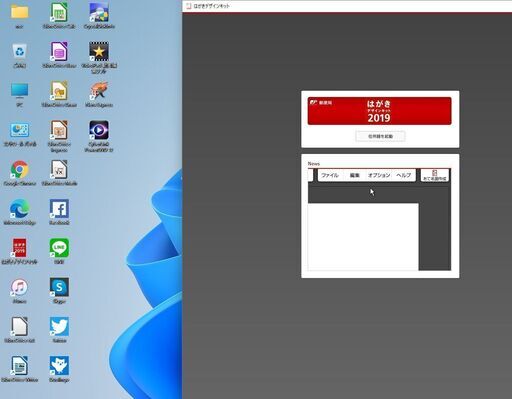The height and width of the screenshot is (399, 512).
Task: Select the Google Chrome desktop icon
Action: (20, 173)
